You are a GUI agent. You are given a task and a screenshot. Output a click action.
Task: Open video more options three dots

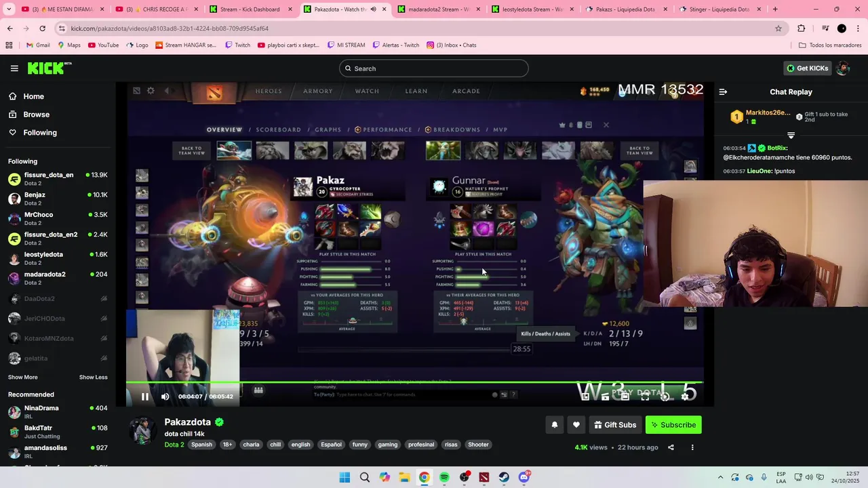point(692,447)
